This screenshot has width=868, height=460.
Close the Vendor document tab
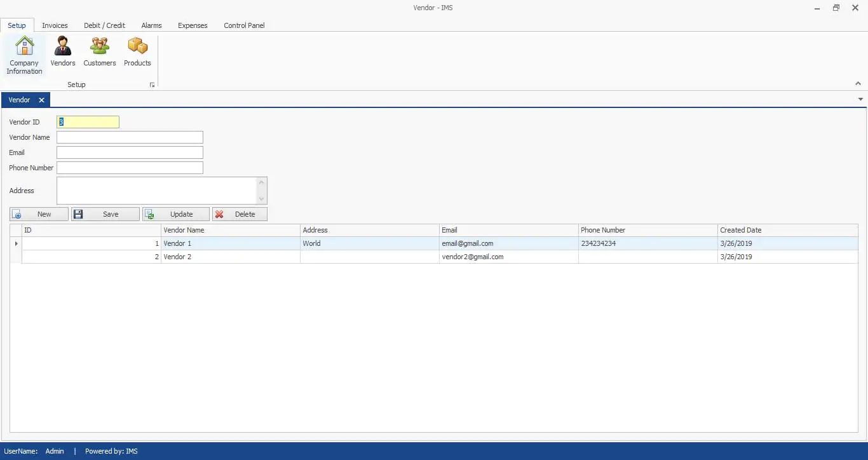tap(41, 100)
